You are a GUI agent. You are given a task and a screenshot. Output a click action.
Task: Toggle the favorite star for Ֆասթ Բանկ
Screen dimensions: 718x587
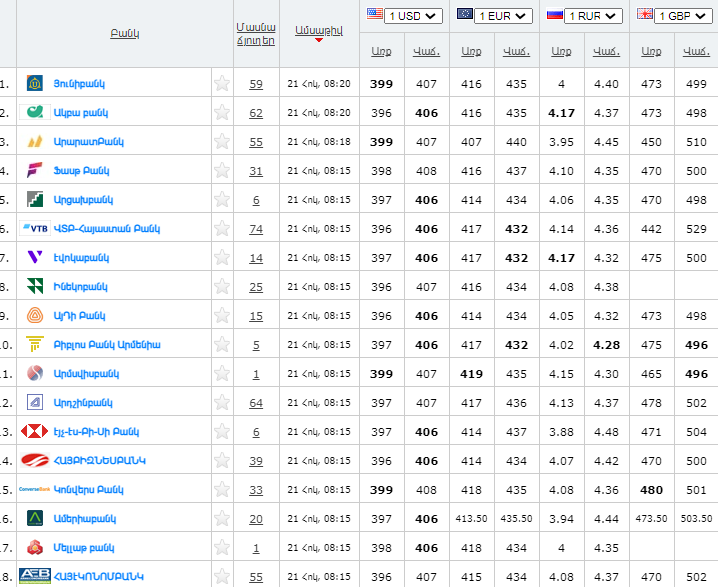click(x=222, y=170)
